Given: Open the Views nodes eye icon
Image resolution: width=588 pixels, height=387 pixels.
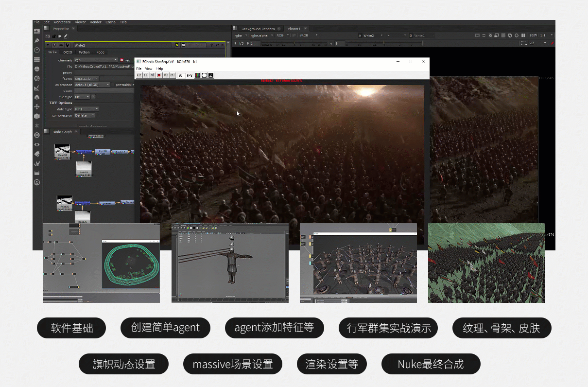Looking at the screenshot, I should (37, 144).
